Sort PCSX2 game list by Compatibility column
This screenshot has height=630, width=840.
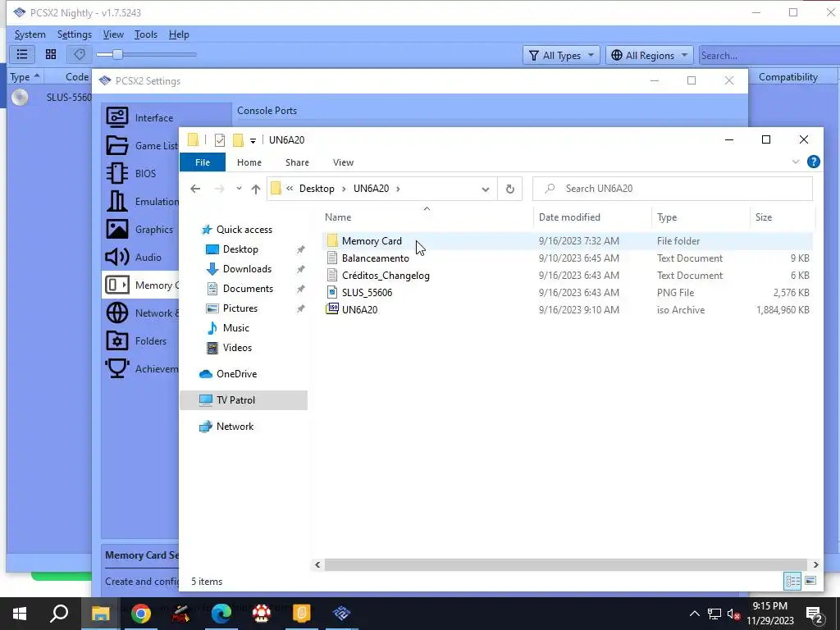tap(788, 76)
